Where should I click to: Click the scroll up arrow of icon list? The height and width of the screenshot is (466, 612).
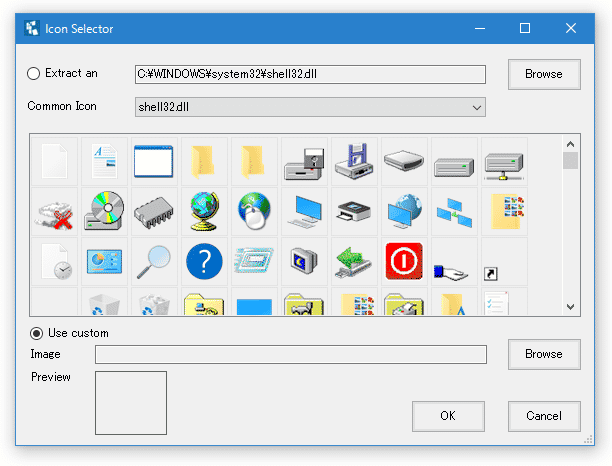click(x=570, y=144)
